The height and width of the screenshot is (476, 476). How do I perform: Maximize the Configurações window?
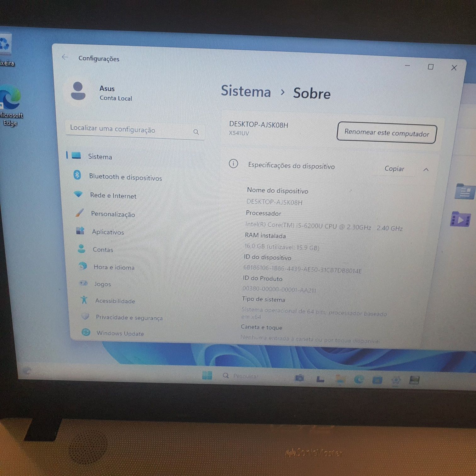click(431, 66)
